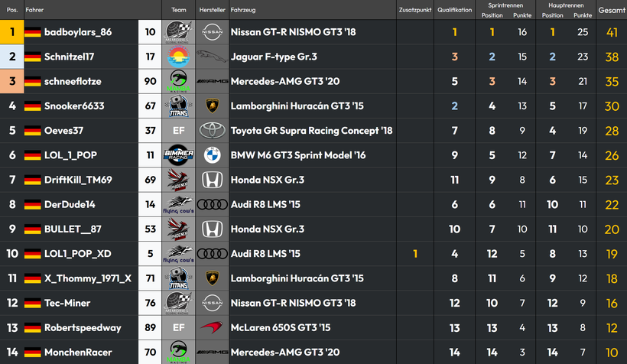Click vehicle Toyota GR Supra Racing Concept '18
Screen dimensions: 627x364
(311, 131)
